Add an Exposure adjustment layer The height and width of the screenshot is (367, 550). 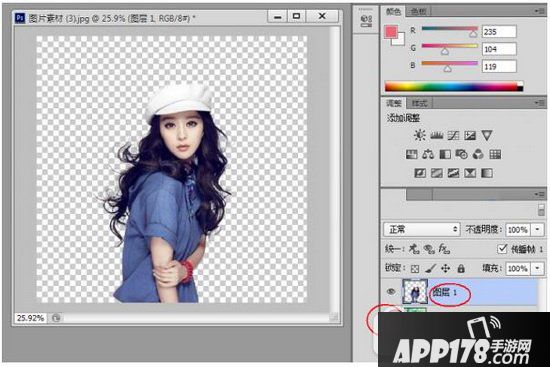pyautogui.click(x=470, y=135)
